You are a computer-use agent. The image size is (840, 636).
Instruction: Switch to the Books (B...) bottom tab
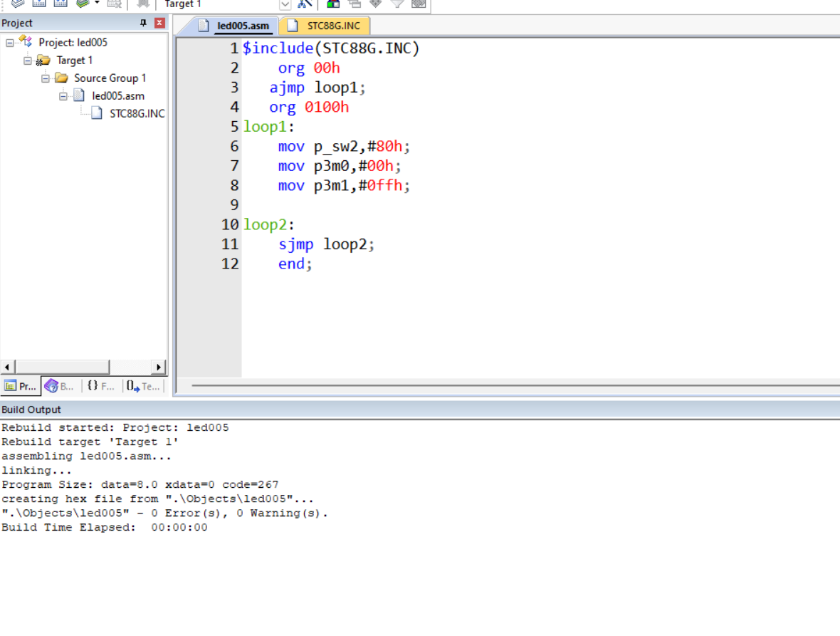click(x=60, y=386)
